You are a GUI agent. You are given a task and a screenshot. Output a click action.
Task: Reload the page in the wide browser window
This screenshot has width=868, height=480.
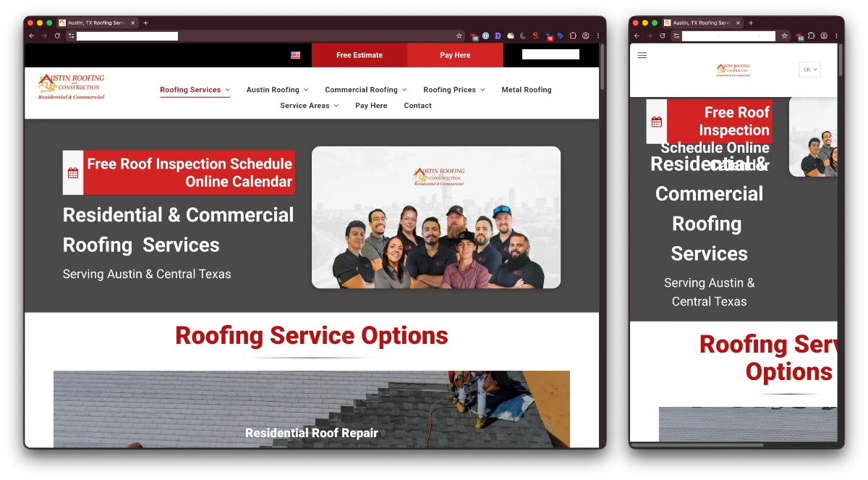click(x=57, y=35)
